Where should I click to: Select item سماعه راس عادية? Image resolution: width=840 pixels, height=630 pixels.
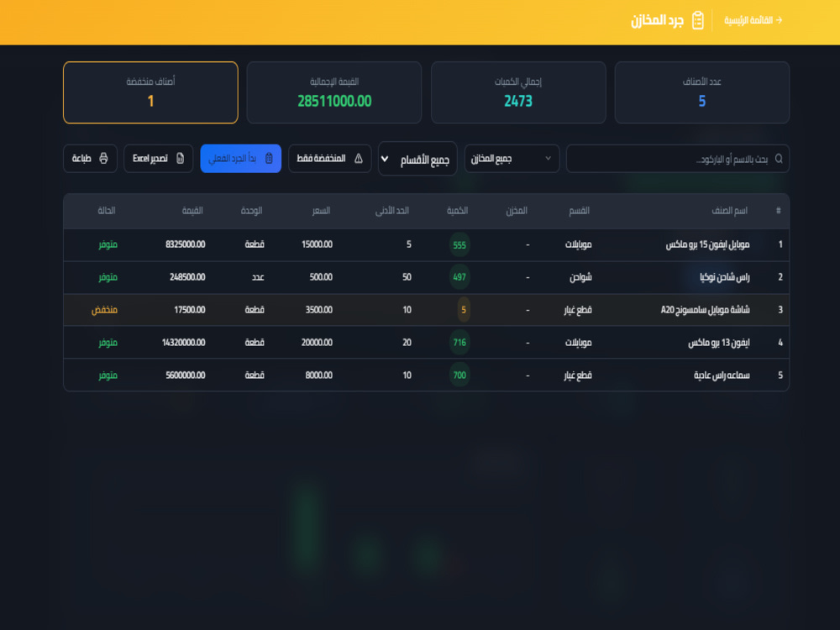click(x=722, y=375)
